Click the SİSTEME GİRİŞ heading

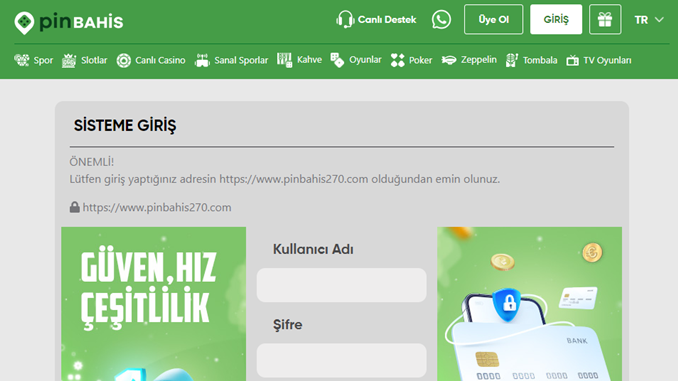125,126
